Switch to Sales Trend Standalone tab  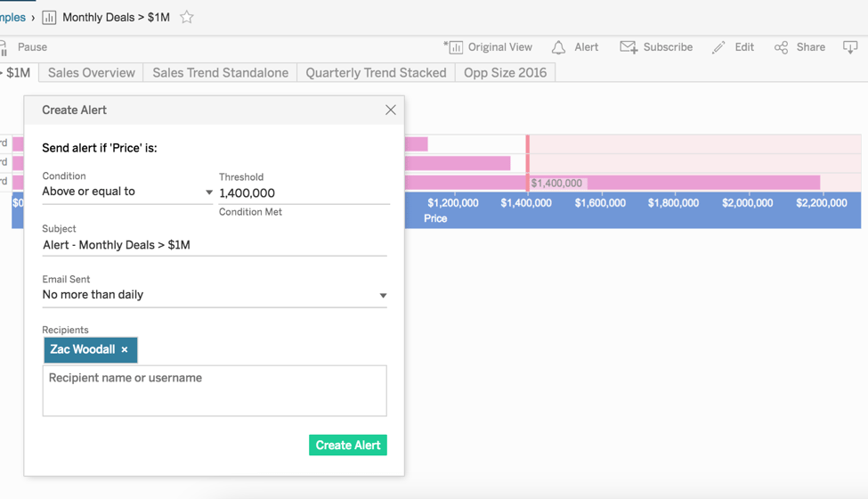click(x=220, y=72)
